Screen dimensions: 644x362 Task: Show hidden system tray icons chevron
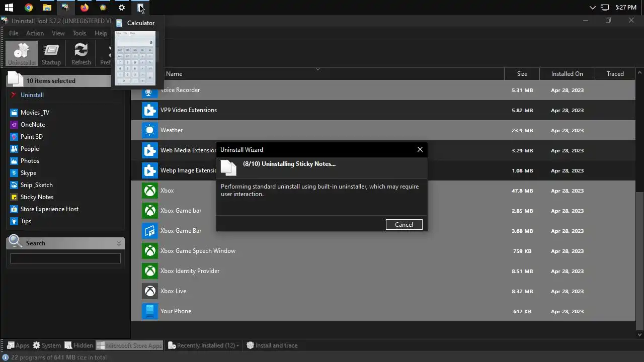pos(592,8)
